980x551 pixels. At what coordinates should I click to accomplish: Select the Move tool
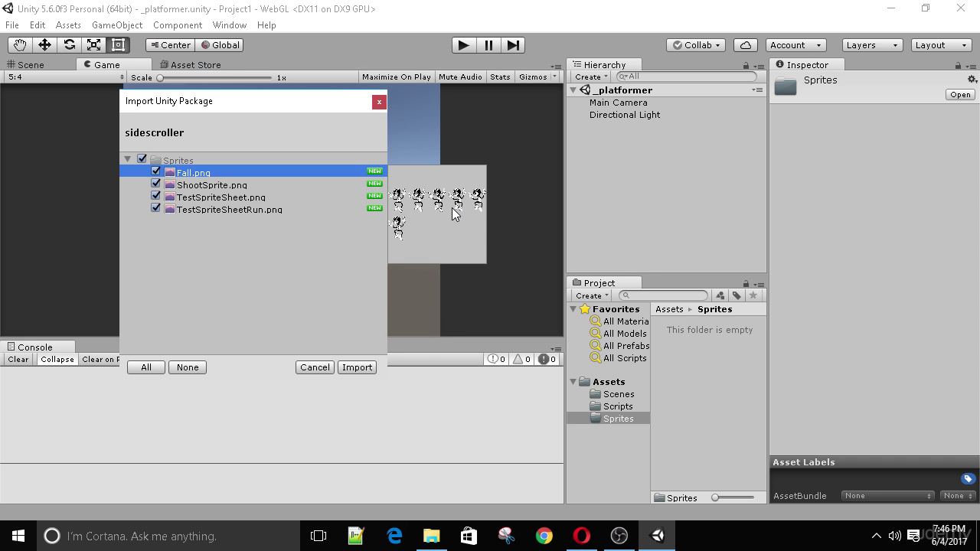(x=44, y=45)
